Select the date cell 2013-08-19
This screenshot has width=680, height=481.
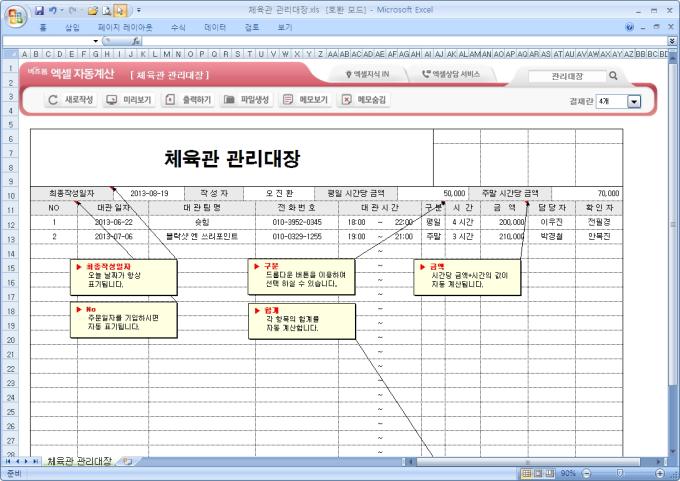149,193
